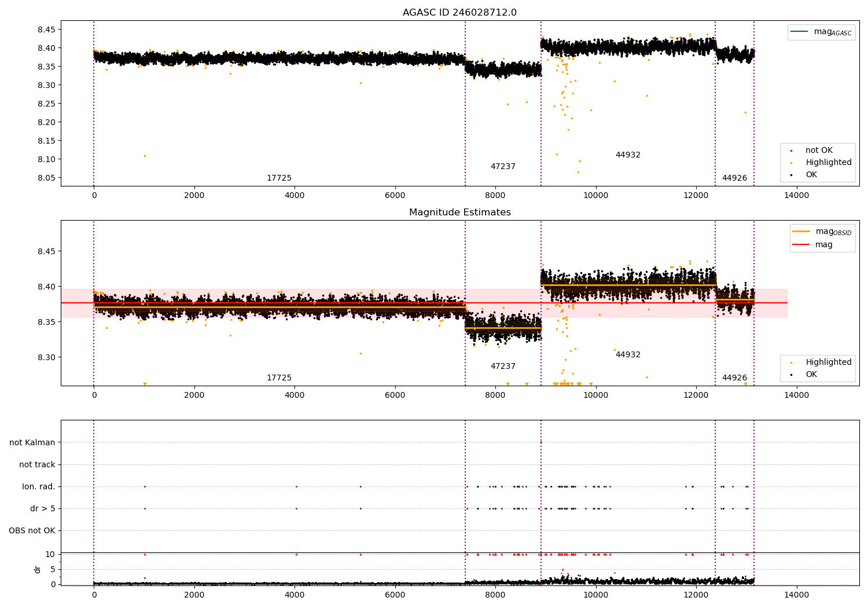Click the 'dr > 5' row label

click(x=43, y=509)
